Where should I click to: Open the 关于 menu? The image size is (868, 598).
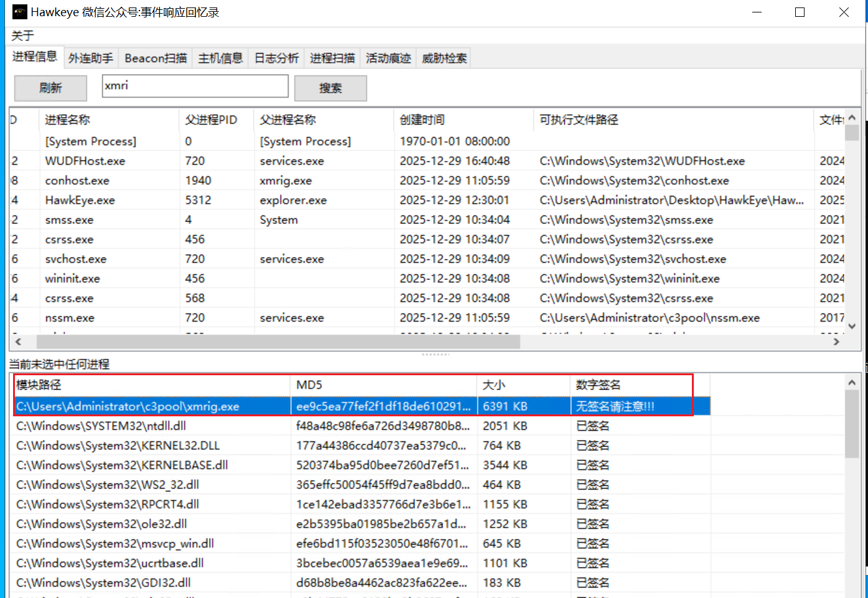pos(22,35)
